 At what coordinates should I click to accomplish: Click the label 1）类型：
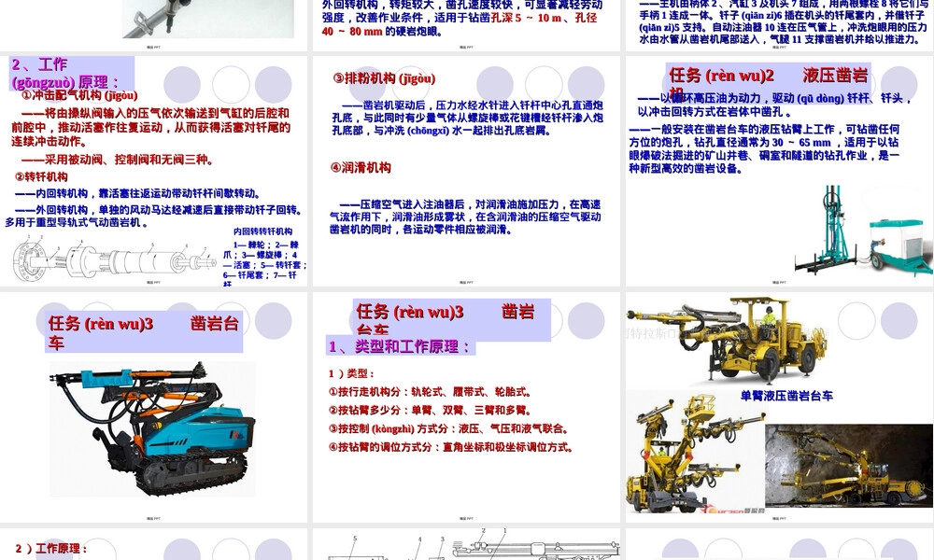(x=351, y=373)
